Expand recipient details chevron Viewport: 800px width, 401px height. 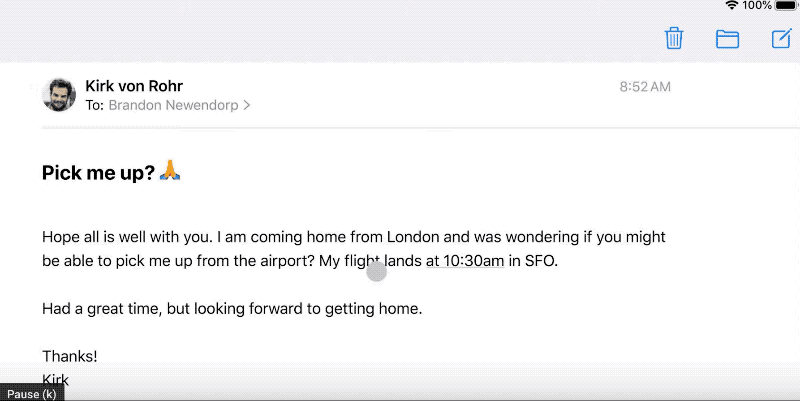coord(247,105)
